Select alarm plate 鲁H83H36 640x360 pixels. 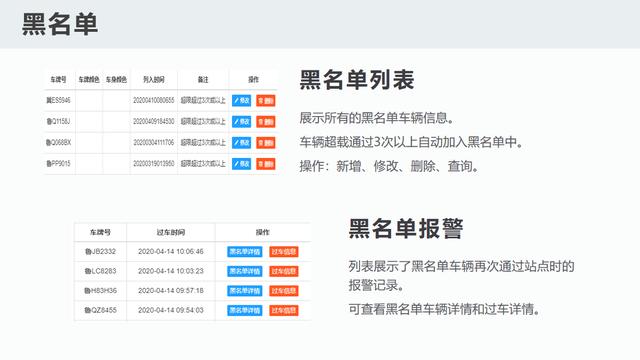point(100,291)
